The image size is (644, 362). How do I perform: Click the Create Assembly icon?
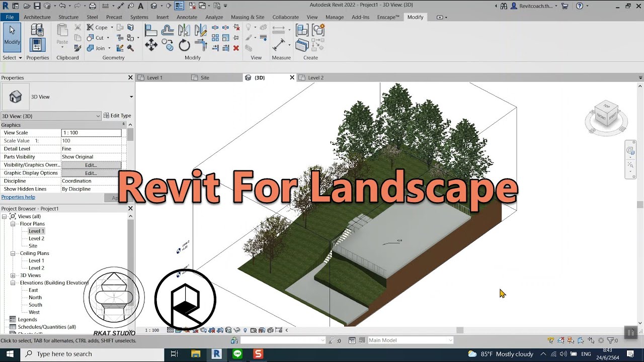[302, 30]
